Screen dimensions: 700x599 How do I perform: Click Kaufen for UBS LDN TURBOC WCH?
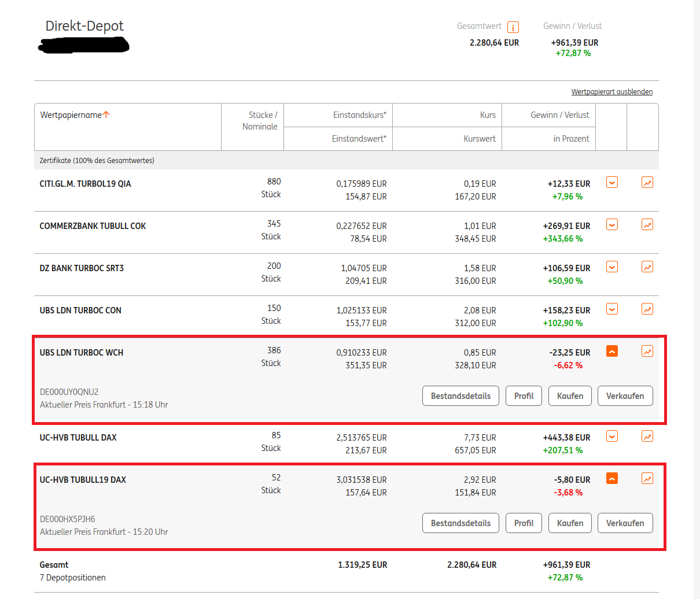[570, 396]
